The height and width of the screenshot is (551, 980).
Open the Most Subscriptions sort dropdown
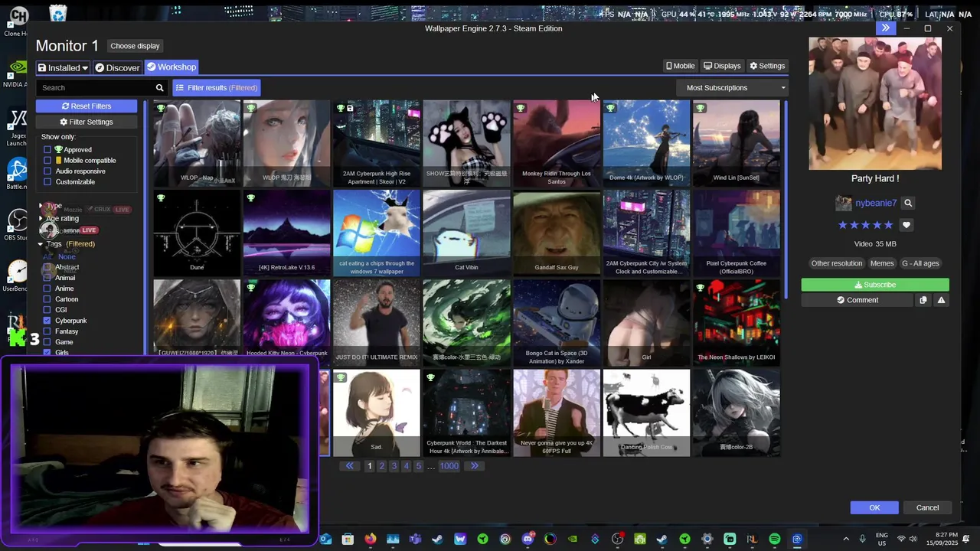(x=733, y=88)
